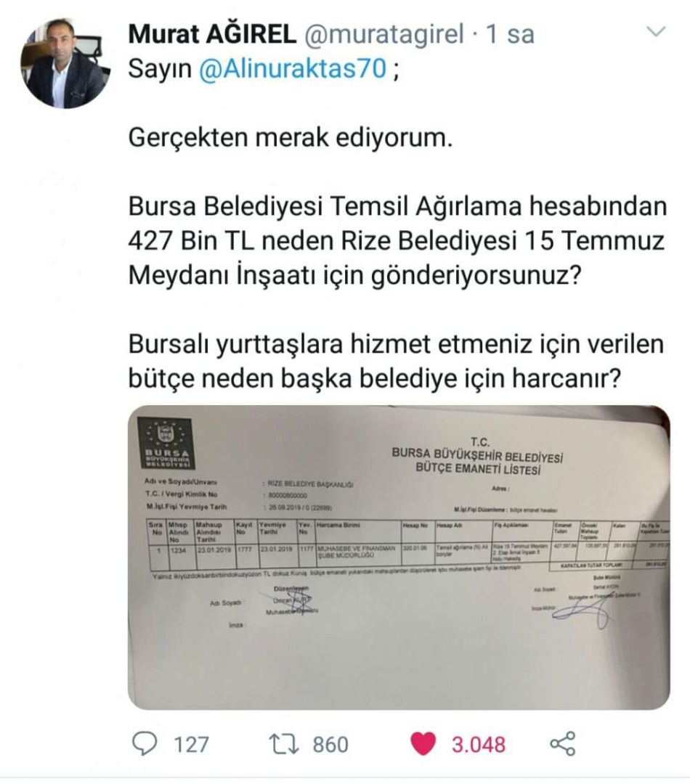Image resolution: width=690 pixels, height=784 pixels.
Task: Select the "Bursalı yurttaşlara hizmet" paragraph text
Action: coord(397,361)
